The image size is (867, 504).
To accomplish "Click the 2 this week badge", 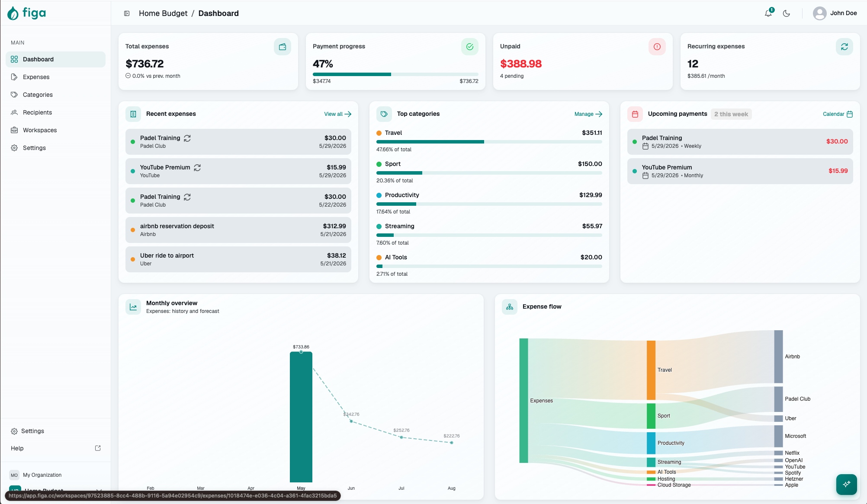I will pos(731,114).
